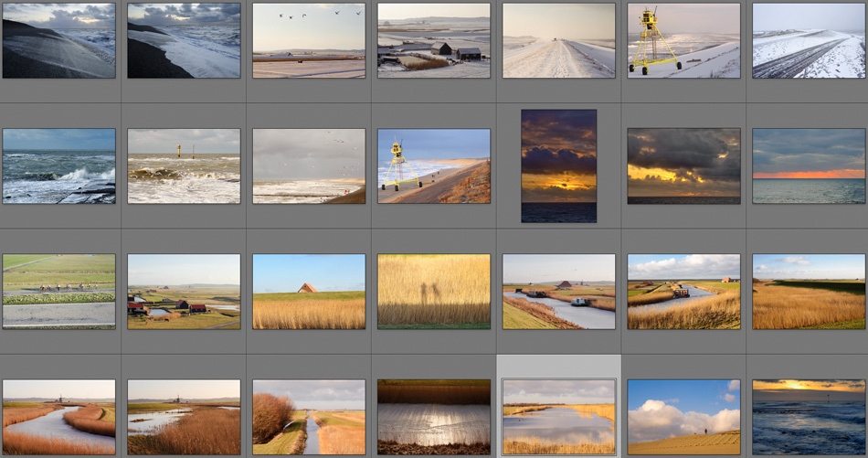The height and width of the screenshot is (458, 868).
Task: Click the landscape sunset with dark clouds photo
Action: point(683,165)
